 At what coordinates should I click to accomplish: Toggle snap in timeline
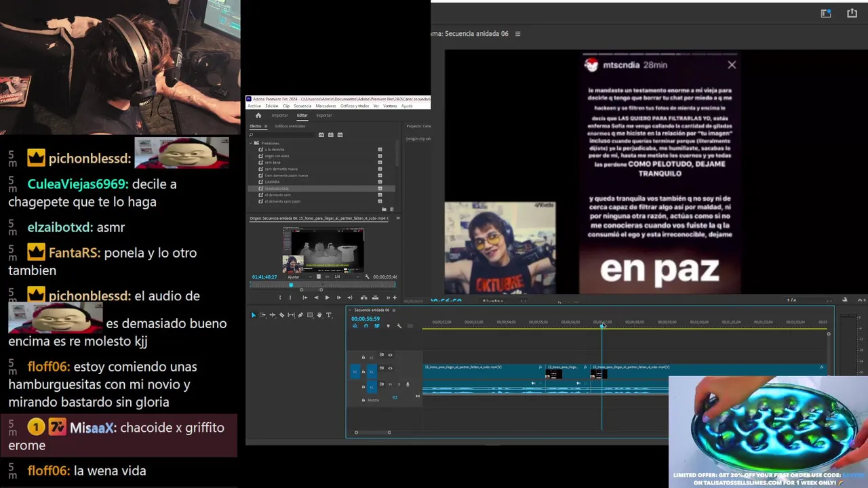pyautogui.click(x=366, y=326)
